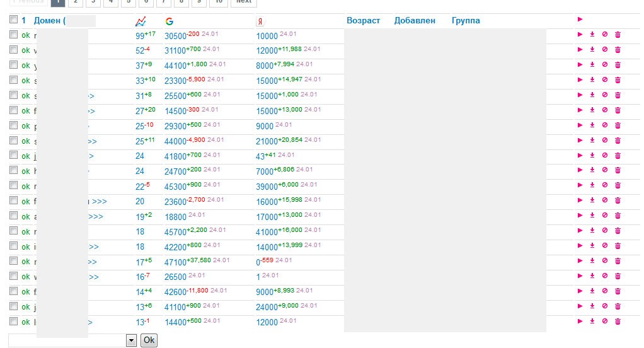Run check for the row with Google 31100
Screen dimensions: 644x348
pyautogui.click(x=580, y=50)
